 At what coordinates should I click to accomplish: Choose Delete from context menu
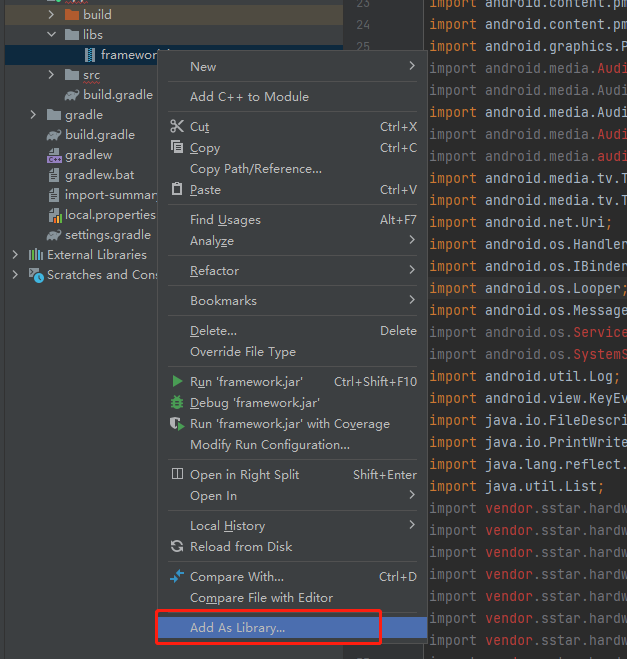click(292, 331)
